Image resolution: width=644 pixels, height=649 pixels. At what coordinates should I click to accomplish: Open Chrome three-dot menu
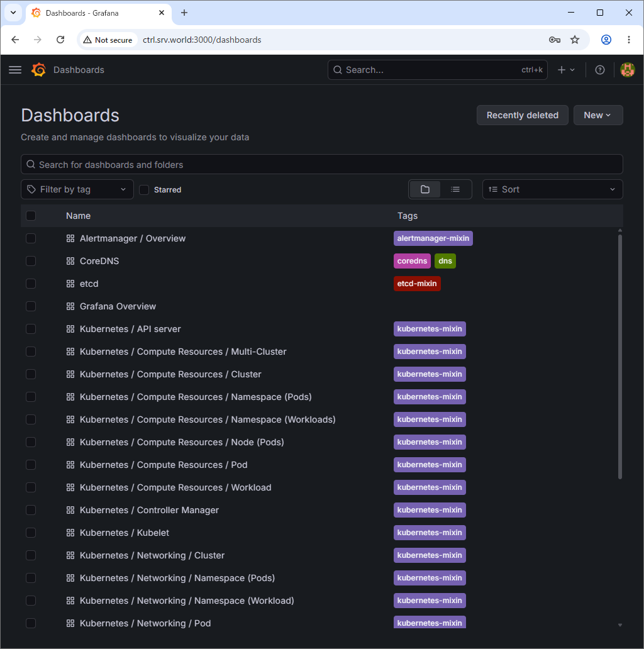click(629, 40)
